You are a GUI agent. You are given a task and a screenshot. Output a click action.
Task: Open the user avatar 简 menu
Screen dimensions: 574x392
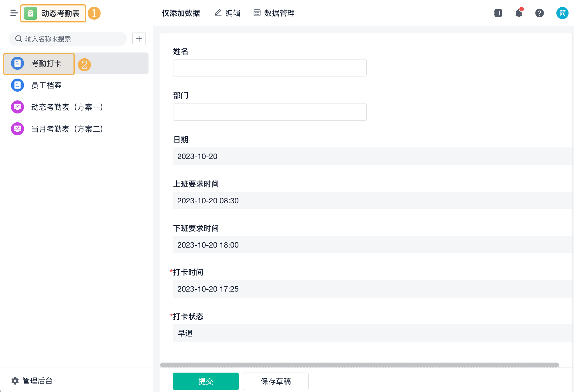click(562, 13)
